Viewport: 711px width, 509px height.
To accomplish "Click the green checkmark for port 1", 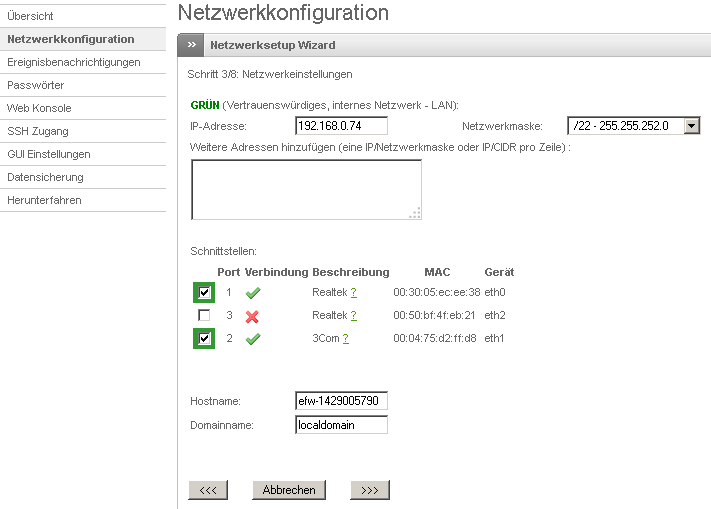I will pyautogui.click(x=253, y=293).
